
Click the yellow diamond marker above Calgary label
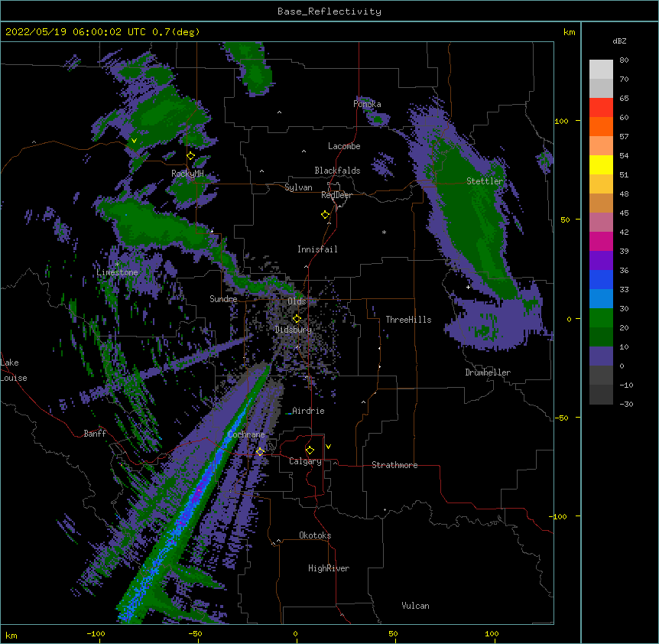[310, 450]
